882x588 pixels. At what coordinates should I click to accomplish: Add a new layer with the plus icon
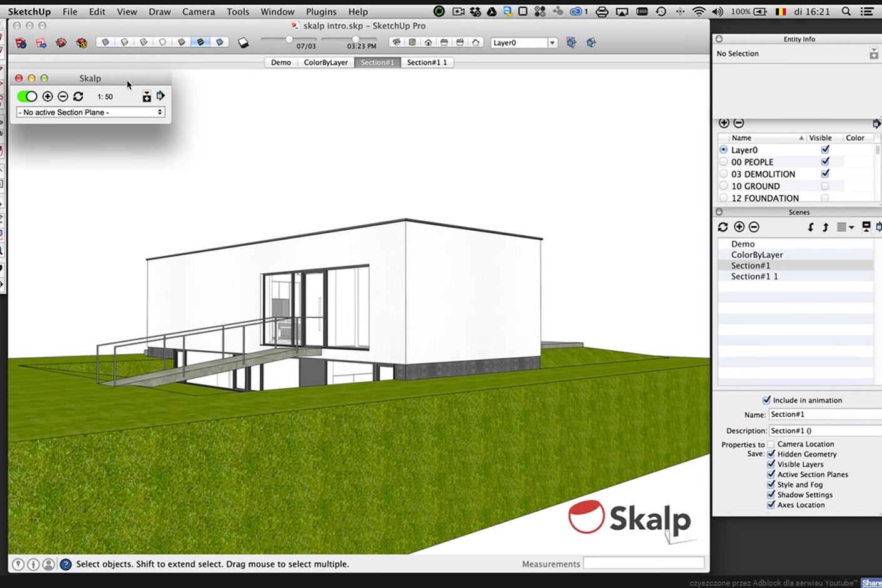(x=724, y=123)
